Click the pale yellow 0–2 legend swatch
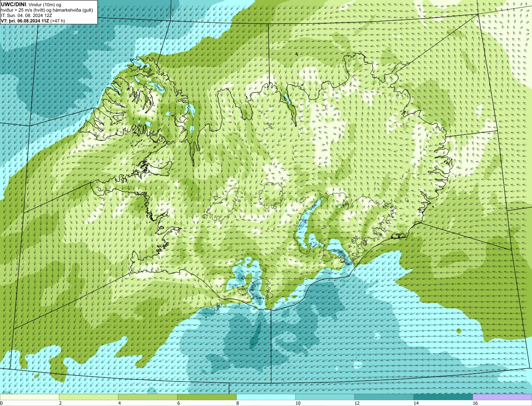Screen dimensions: 532x406 coord(30,397)
